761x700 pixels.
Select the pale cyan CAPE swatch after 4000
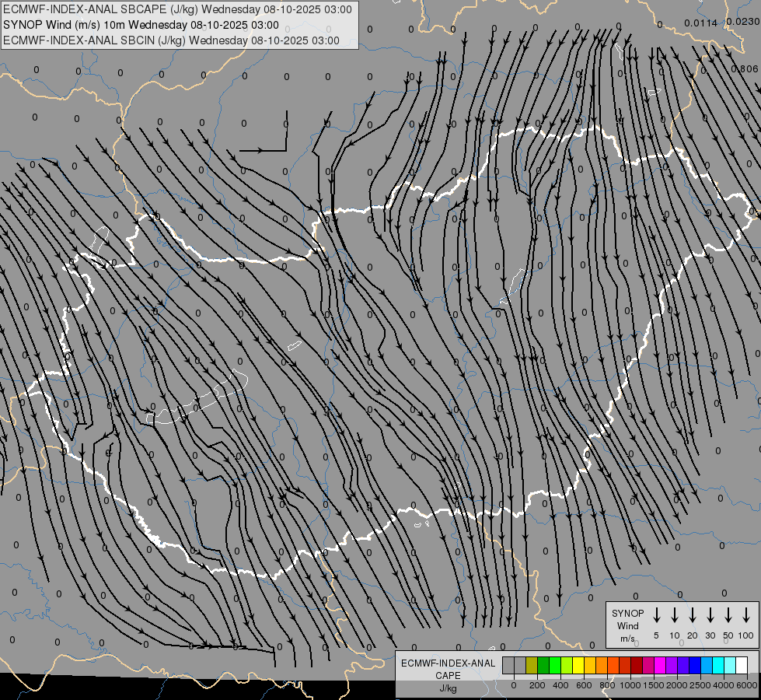729,665
